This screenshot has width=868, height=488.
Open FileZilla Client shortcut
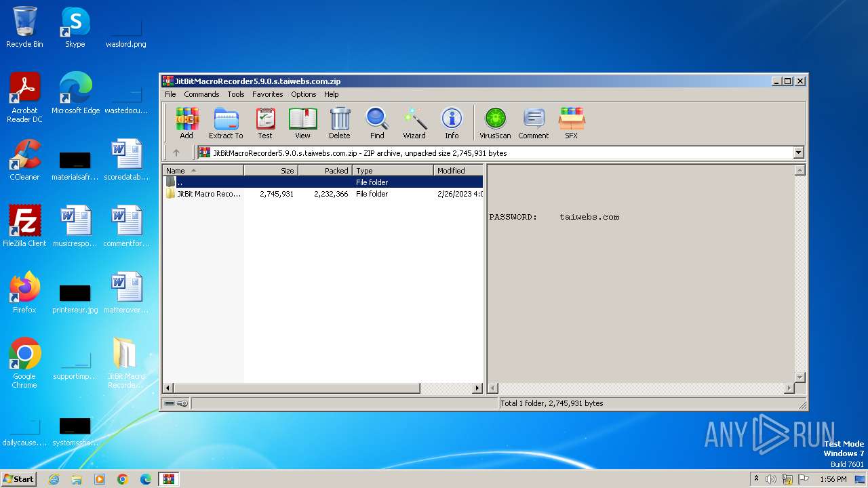point(24,226)
